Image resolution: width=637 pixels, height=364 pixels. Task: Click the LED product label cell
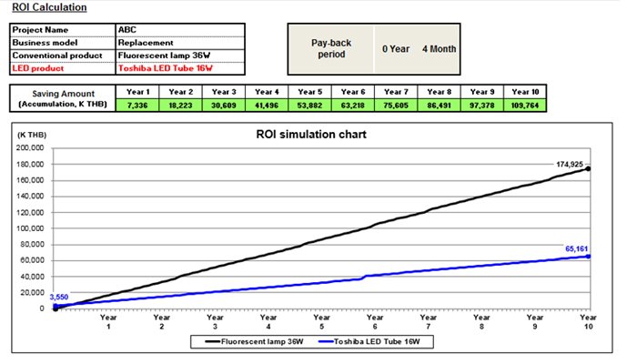coord(63,68)
